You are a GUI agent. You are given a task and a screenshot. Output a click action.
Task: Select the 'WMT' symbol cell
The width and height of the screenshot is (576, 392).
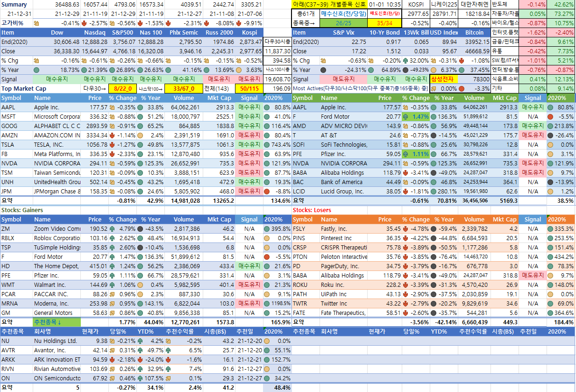(16, 285)
